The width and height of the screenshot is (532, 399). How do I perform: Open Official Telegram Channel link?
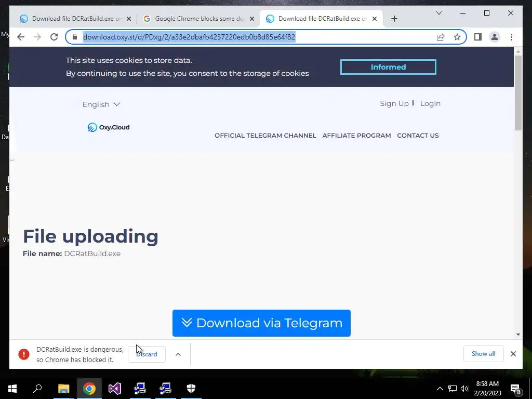click(x=265, y=136)
